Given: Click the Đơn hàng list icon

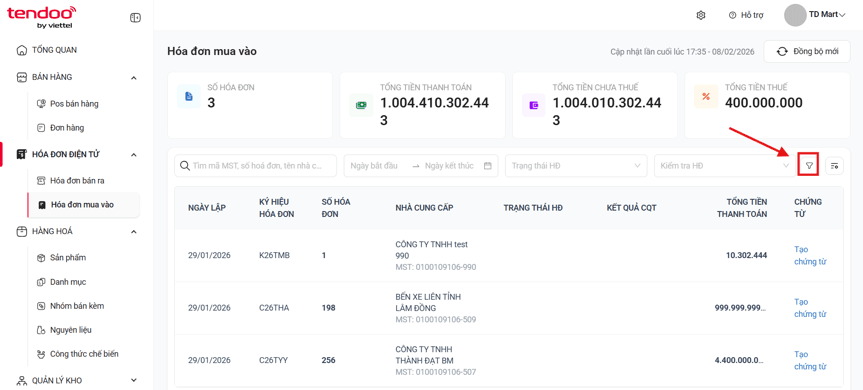Looking at the screenshot, I should click(40, 128).
